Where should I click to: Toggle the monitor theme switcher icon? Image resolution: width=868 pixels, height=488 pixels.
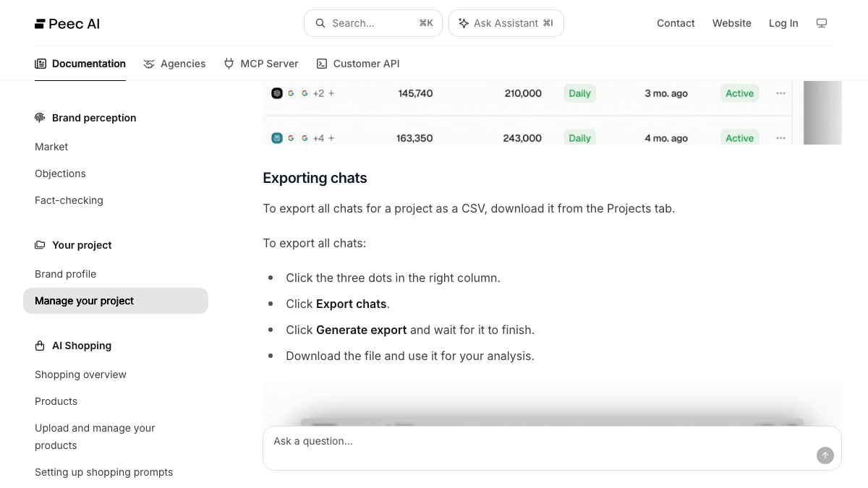(x=822, y=23)
